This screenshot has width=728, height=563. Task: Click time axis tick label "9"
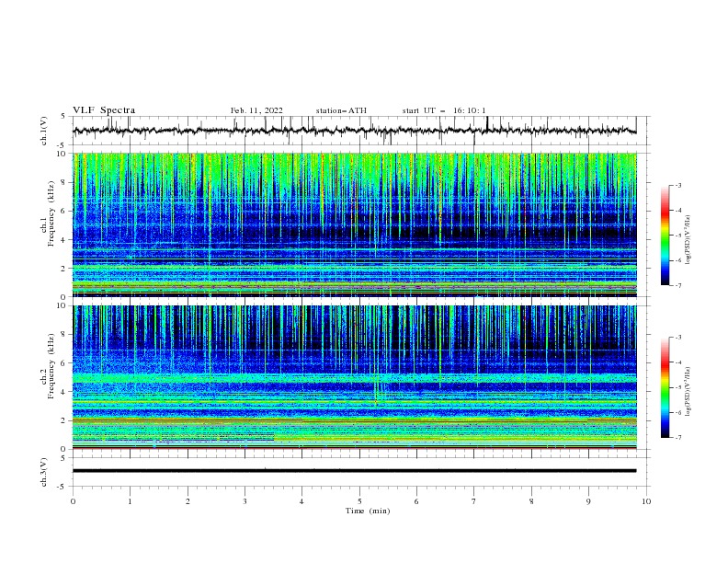(588, 501)
